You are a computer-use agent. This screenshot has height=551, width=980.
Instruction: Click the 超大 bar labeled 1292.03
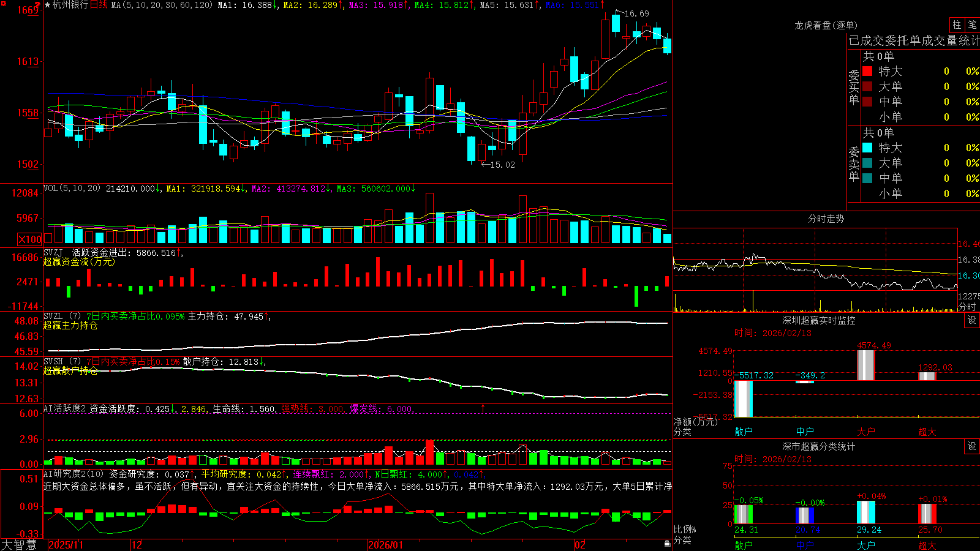tap(927, 376)
